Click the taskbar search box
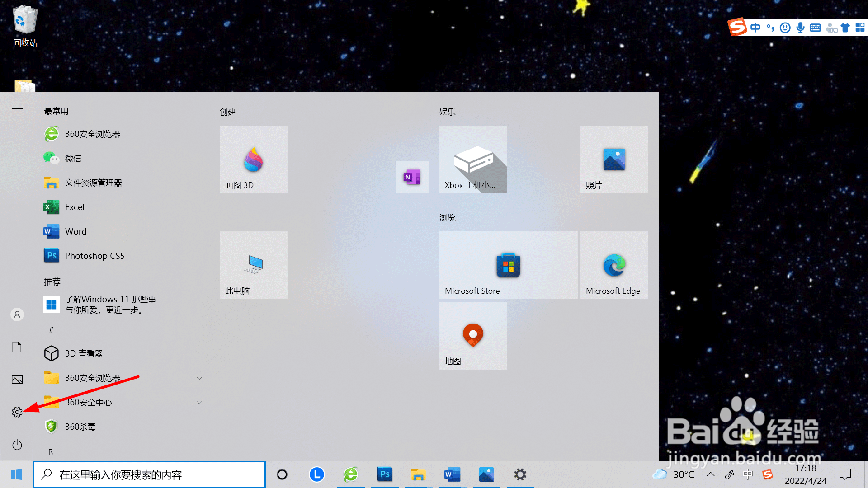Viewport: 868px width, 488px height. [149, 474]
